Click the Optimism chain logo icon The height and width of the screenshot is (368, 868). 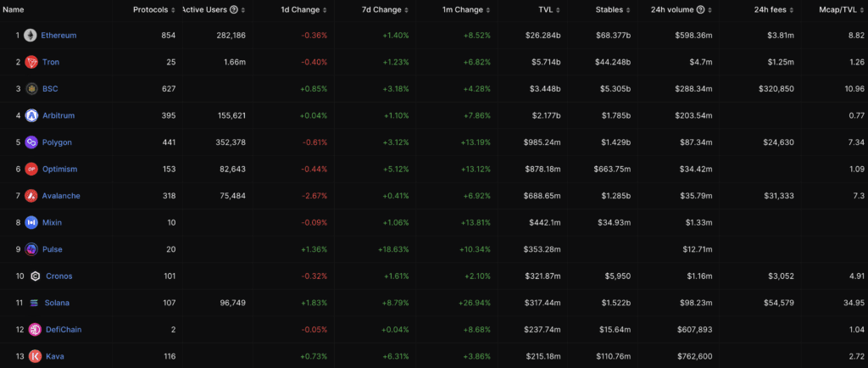click(31, 169)
